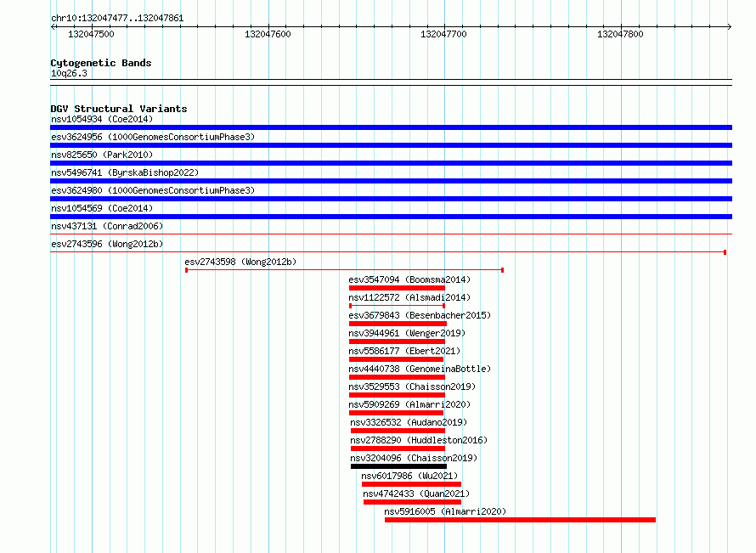Screen dimensions: 756x553
Task: Click the 132047500 ruler position label
Action: click(91, 34)
